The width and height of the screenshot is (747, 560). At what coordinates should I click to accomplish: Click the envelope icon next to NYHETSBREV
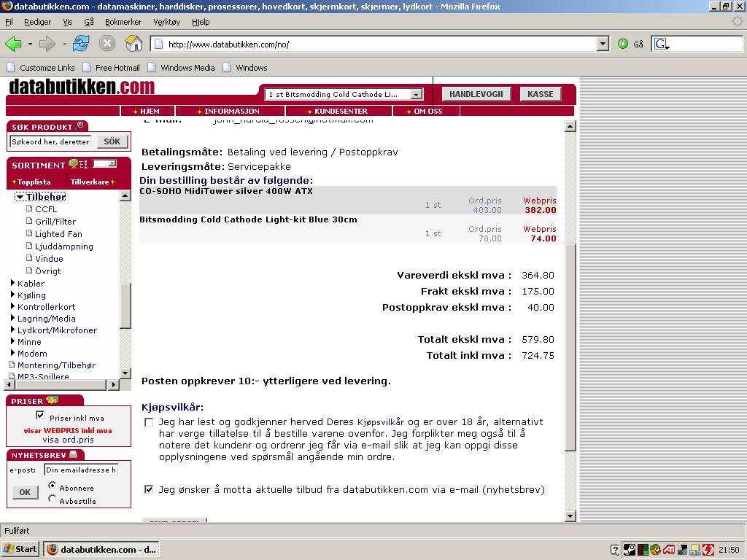tap(74, 454)
